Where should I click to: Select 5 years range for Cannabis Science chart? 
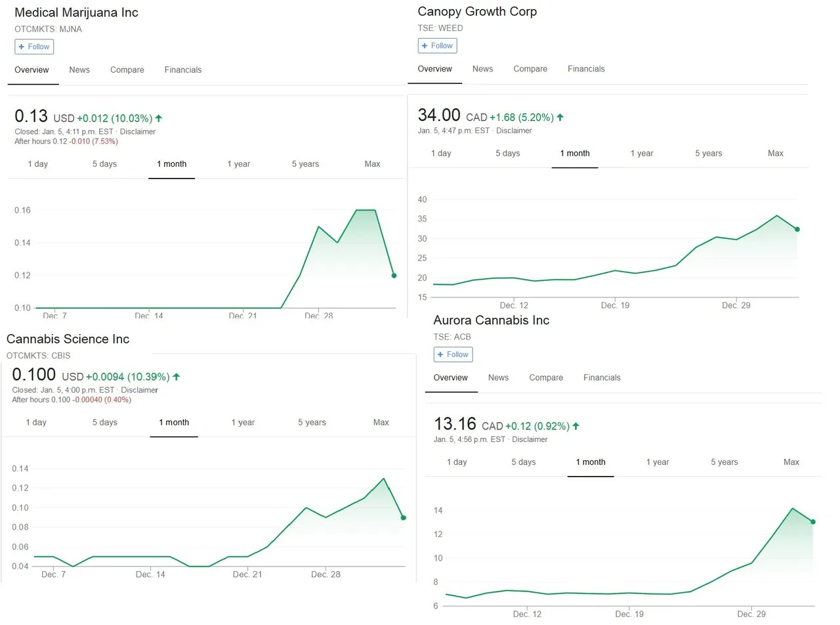[x=312, y=422]
